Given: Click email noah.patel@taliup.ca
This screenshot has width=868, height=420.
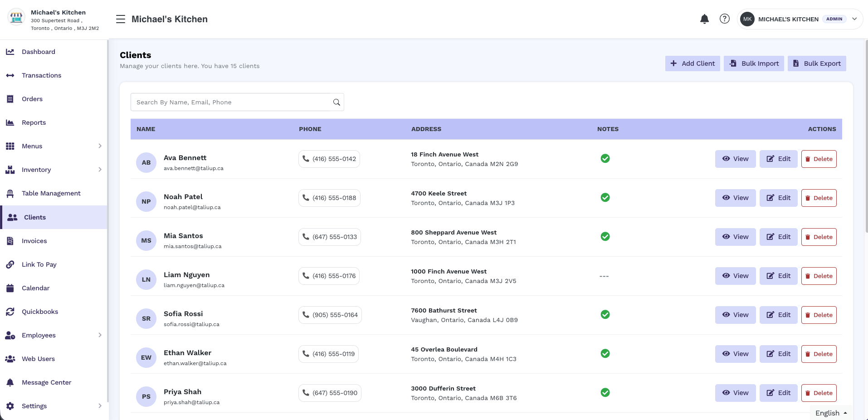Looking at the screenshot, I should tap(192, 207).
